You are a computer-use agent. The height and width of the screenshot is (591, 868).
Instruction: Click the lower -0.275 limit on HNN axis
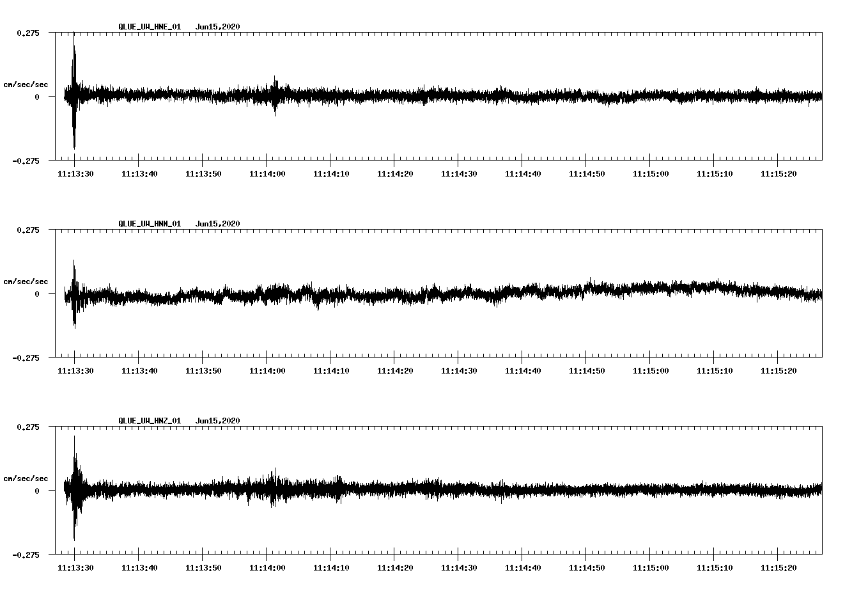(26, 358)
